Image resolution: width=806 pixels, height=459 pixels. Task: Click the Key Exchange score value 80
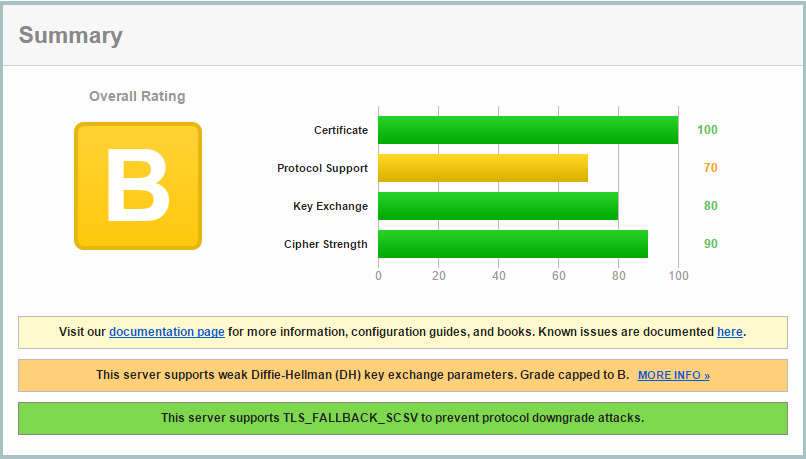click(x=710, y=206)
